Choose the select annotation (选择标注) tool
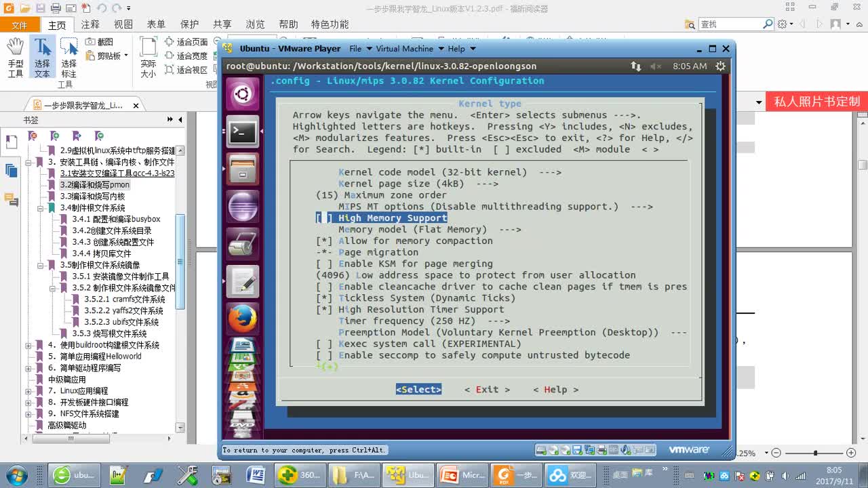 pyautogui.click(x=68, y=58)
